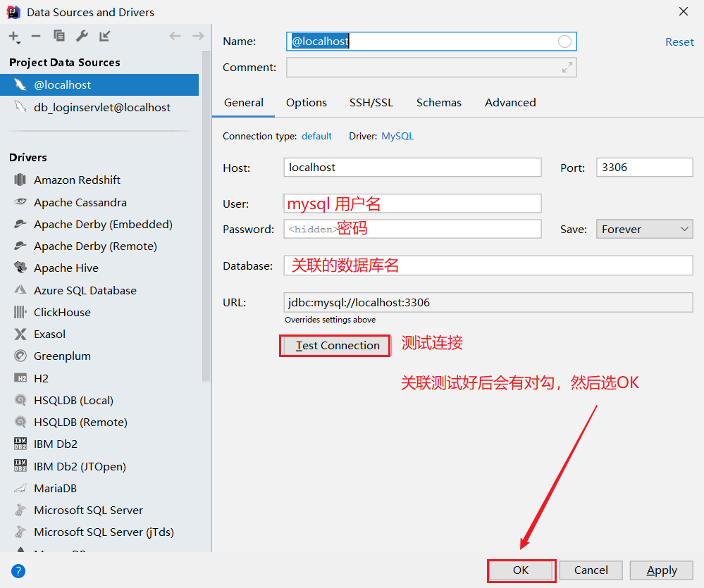704x588 pixels.
Task: Click the Greenplum driver icon
Action: click(x=20, y=356)
